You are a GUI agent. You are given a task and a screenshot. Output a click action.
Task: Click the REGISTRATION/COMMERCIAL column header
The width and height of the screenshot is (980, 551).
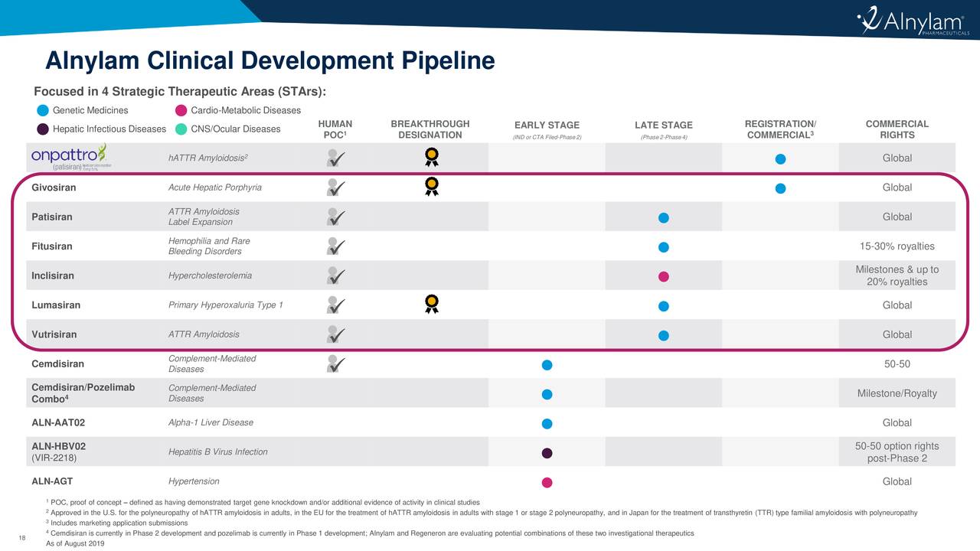(x=780, y=129)
